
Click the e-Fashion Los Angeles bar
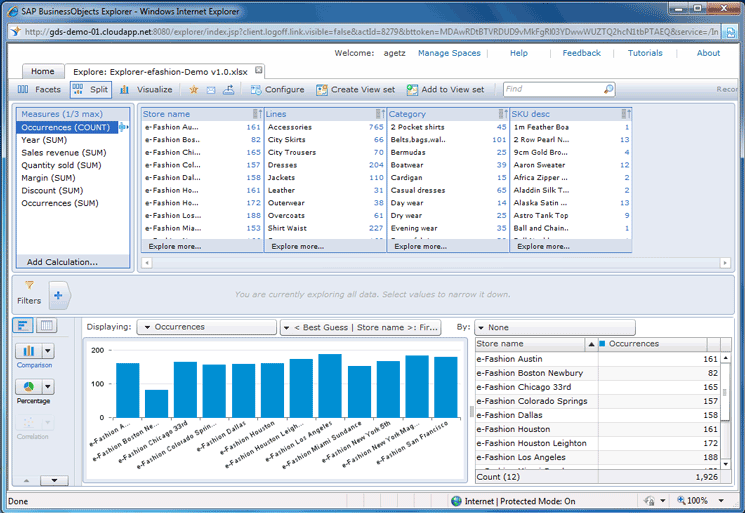[x=330, y=386]
